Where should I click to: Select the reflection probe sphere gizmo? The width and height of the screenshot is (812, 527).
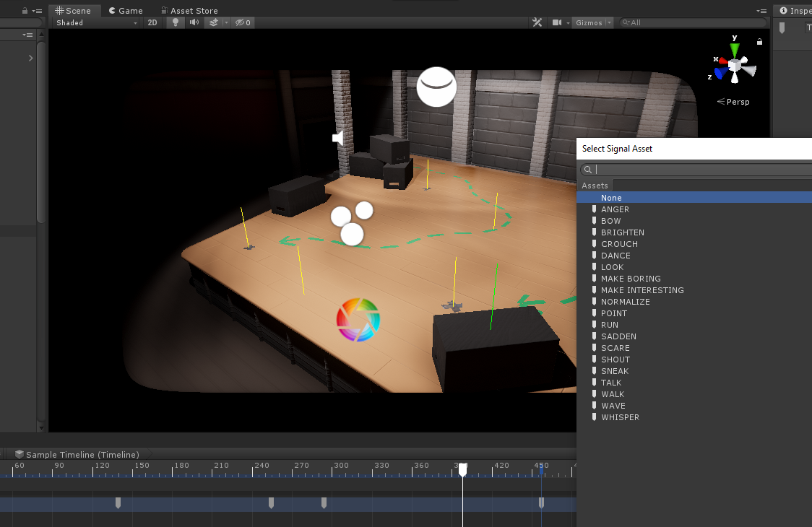point(436,87)
